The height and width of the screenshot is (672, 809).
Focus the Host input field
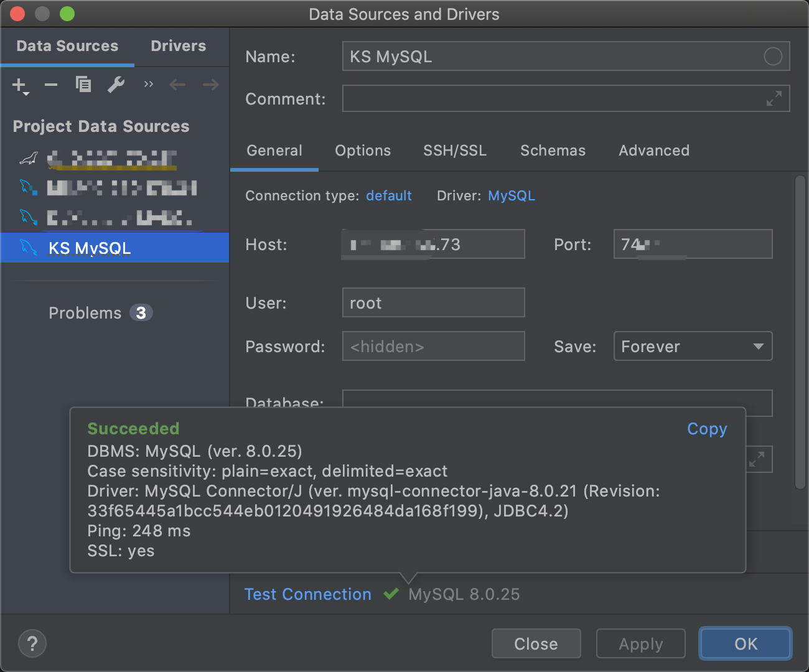(x=434, y=244)
